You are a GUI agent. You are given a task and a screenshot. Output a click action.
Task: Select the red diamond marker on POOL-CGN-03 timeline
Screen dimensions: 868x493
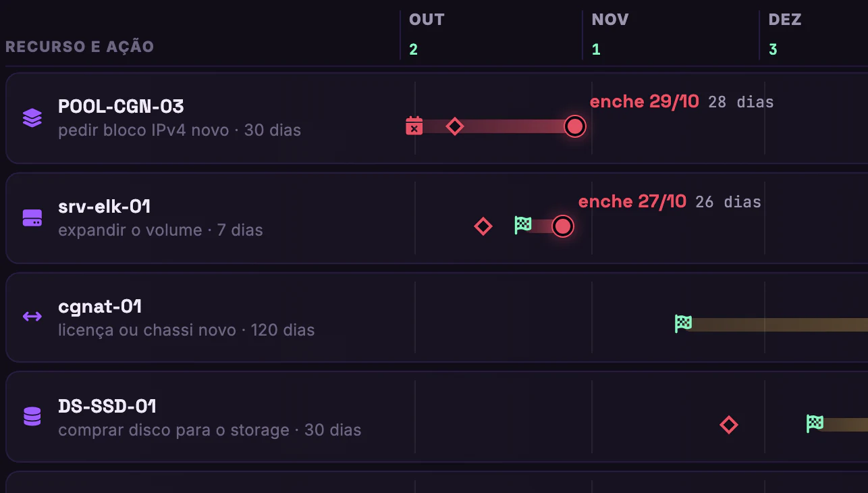coord(455,126)
